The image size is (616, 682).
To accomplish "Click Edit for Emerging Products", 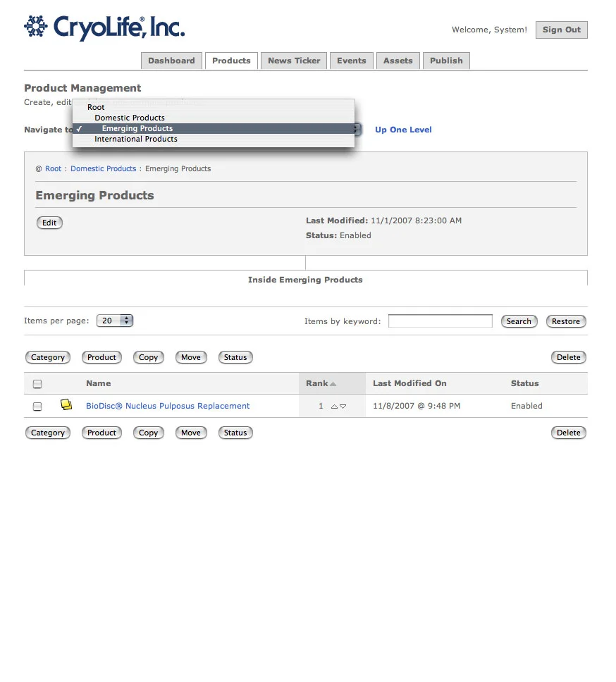I will pyautogui.click(x=49, y=223).
